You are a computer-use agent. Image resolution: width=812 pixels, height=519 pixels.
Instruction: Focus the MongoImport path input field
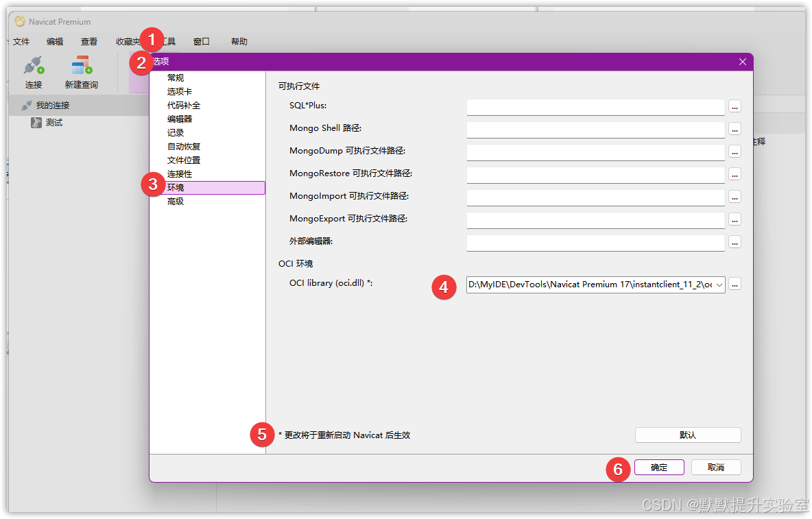coord(595,197)
